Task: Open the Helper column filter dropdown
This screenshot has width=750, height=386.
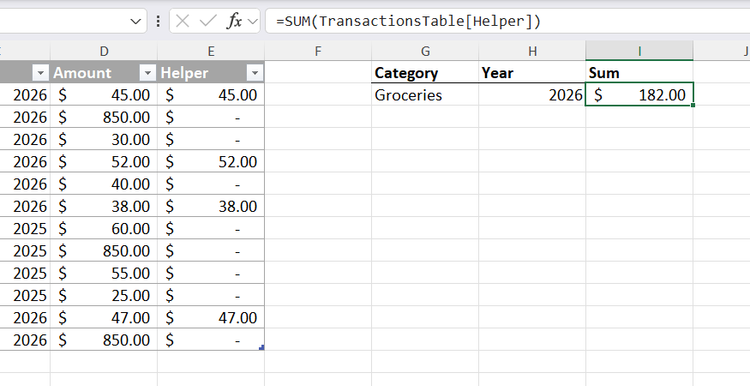Action: tap(254, 73)
